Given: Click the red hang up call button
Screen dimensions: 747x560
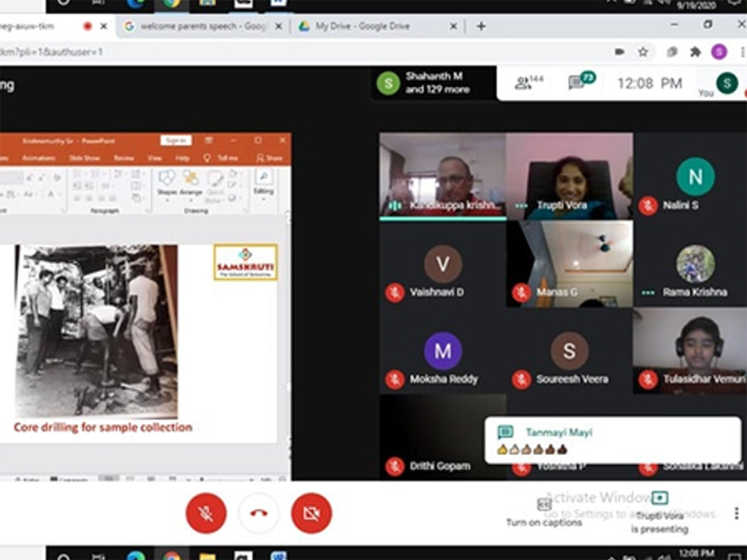Looking at the screenshot, I should click(258, 513).
